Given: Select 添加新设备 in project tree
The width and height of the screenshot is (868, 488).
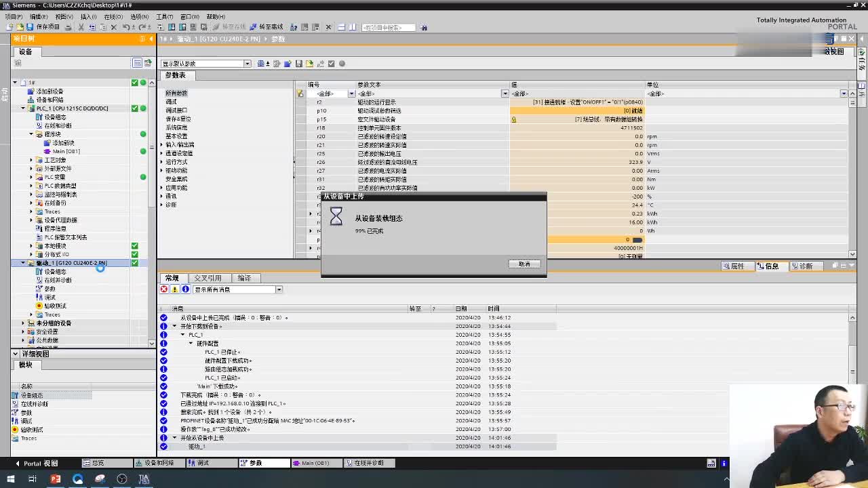Looking at the screenshot, I should click(50, 91).
